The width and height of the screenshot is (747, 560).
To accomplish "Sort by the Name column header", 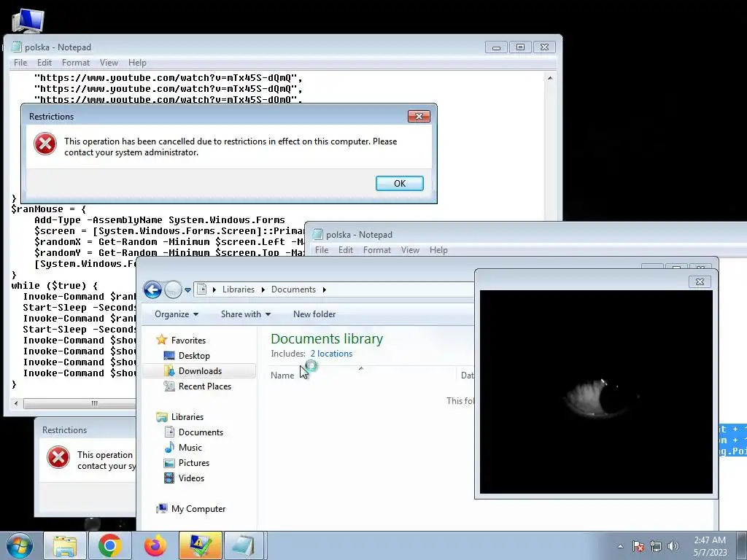I will coord(282,376).
